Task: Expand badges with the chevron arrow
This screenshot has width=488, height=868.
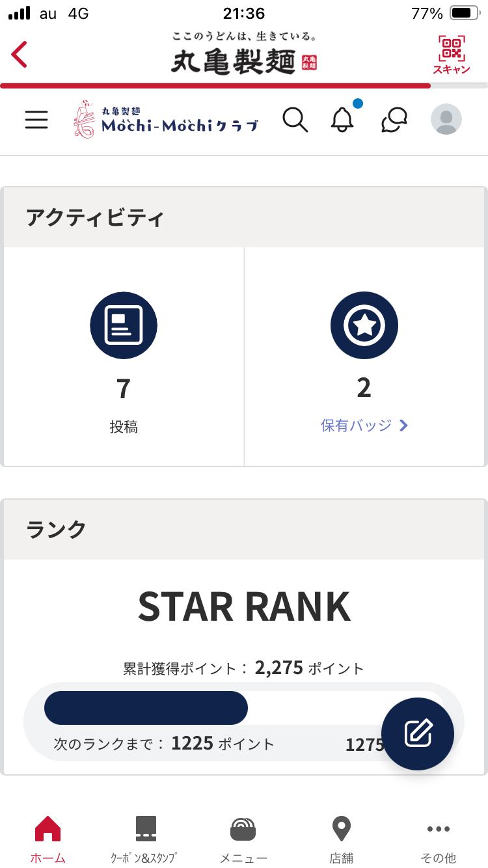Action: (x=404, y=426)
